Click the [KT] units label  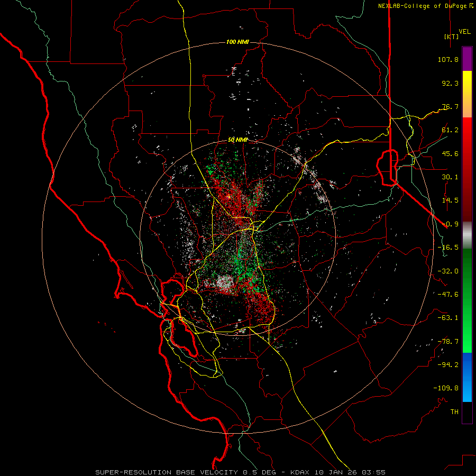tap(451, 36)
